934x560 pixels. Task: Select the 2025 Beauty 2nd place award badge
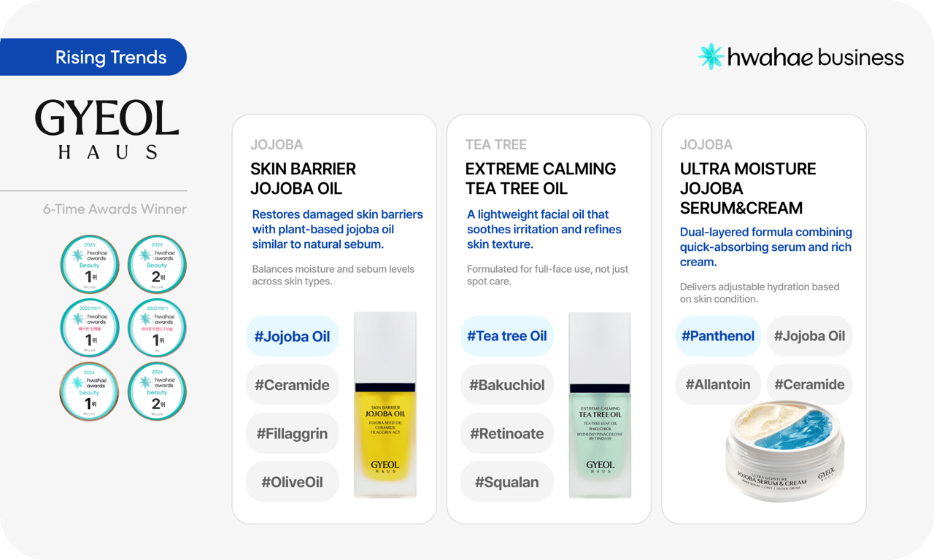point(157,265)
